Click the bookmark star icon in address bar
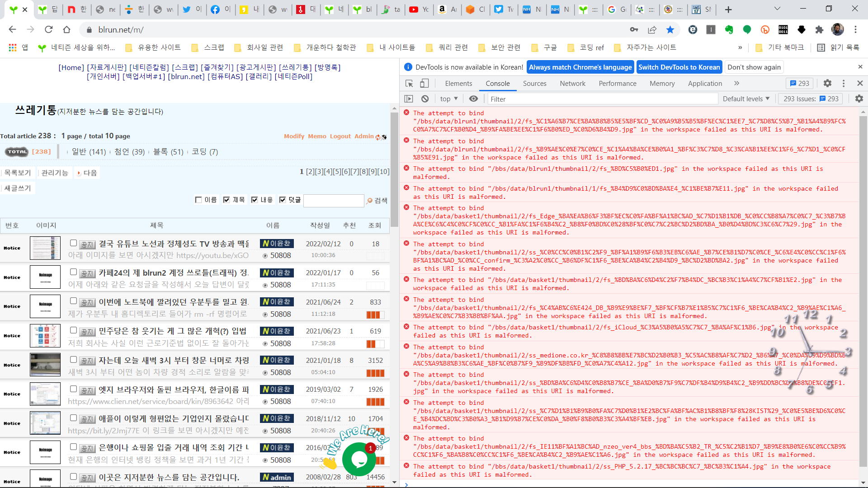 (670, 29)
